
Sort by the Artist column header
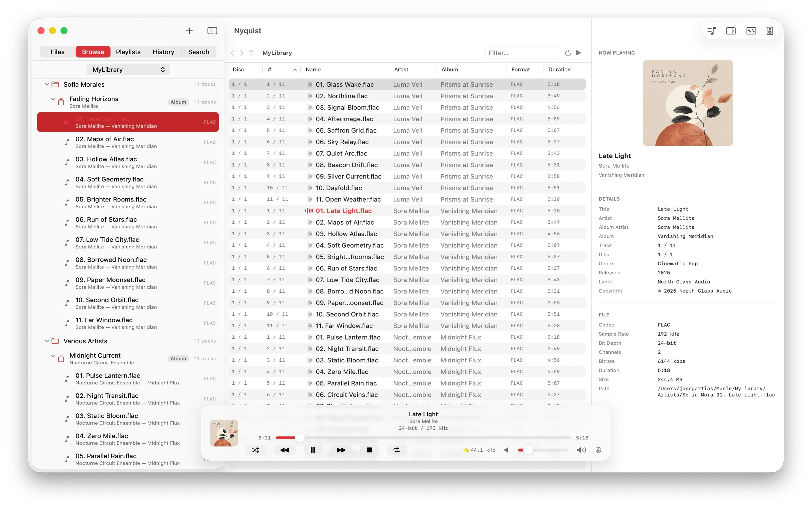click(x=412, y=69)
